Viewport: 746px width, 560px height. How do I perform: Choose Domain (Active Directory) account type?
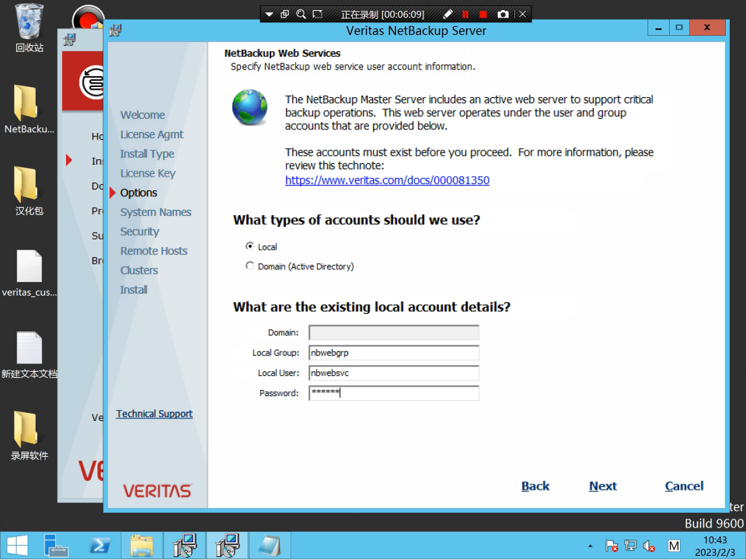(250, 266)
